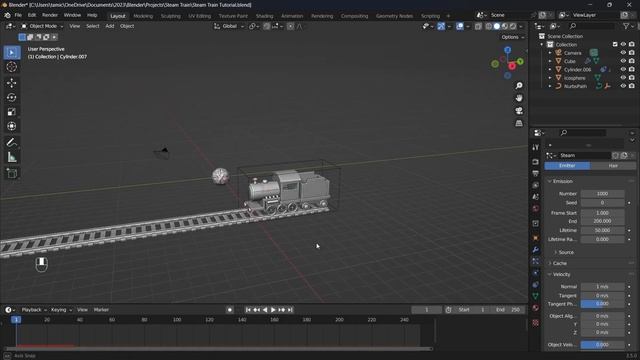
Task: Open the Global orientation dropdown
Action: tap(229, 26)
